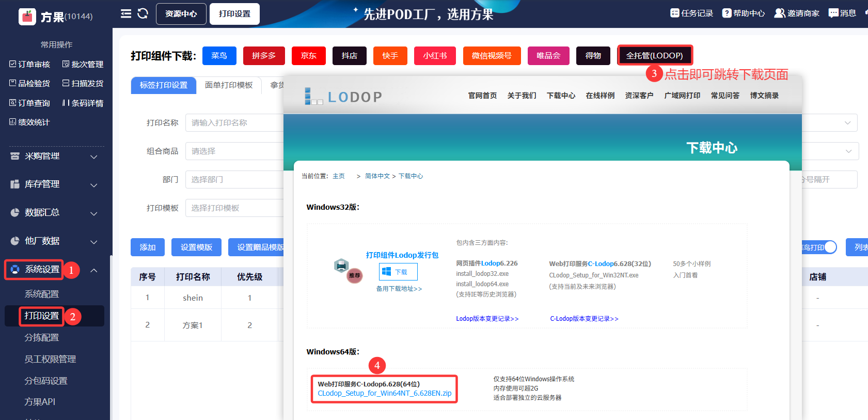Click the 方果 logo icon
Screen dimensions: 868x420
[x=27, y=17]
